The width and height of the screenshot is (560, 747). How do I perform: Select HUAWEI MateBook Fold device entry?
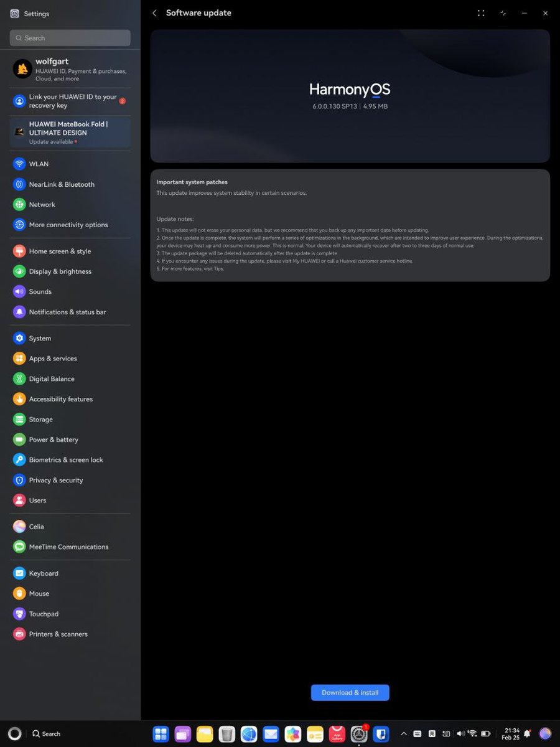[70, 133]
